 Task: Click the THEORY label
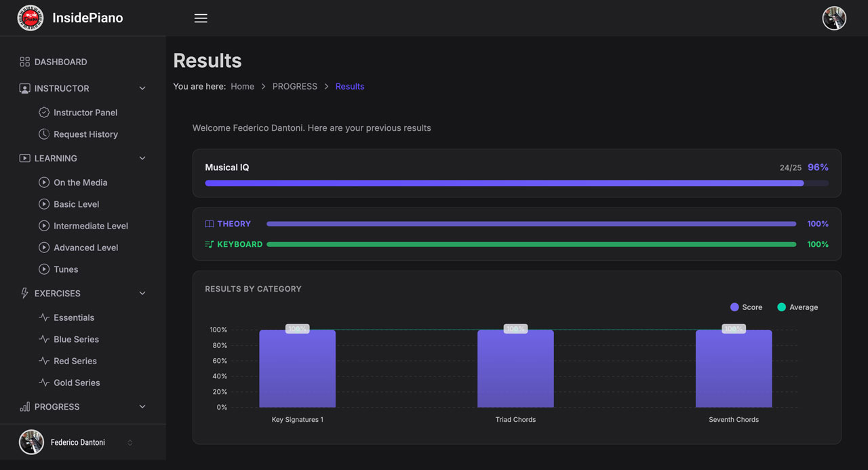[234, 224]
